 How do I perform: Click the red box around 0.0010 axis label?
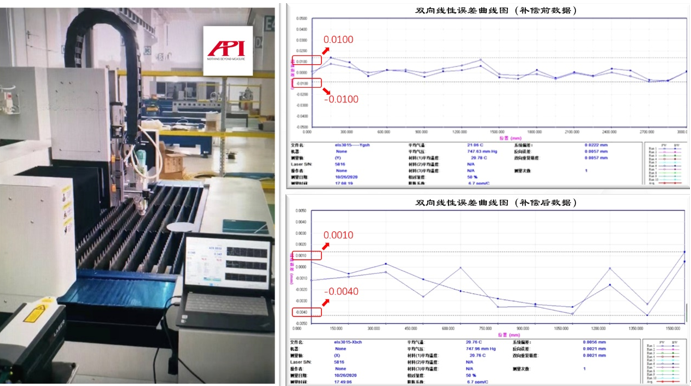(307, 255)
